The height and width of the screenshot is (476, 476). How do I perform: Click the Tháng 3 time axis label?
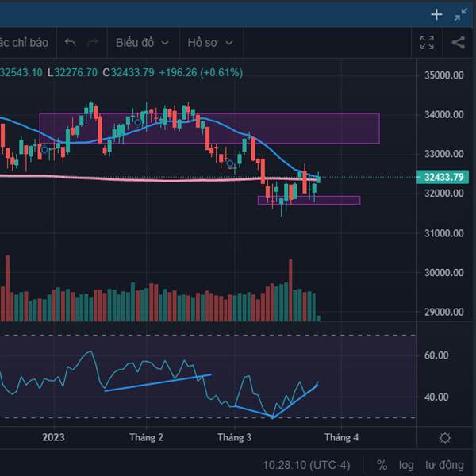point(234,437)
